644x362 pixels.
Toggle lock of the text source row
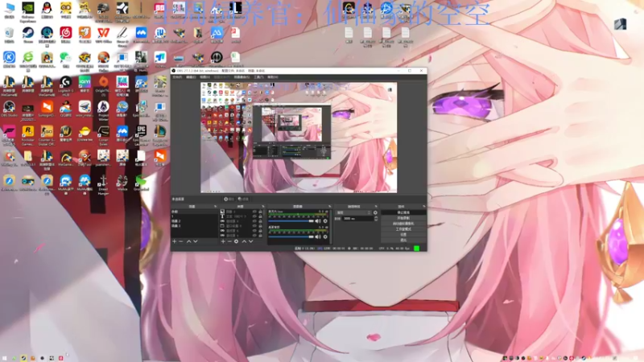[x=260, y=216]
